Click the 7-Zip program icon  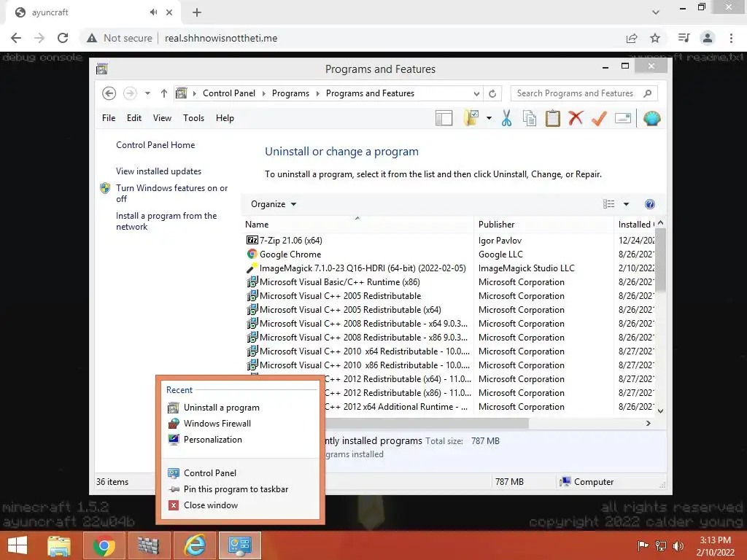coord(252,240)
